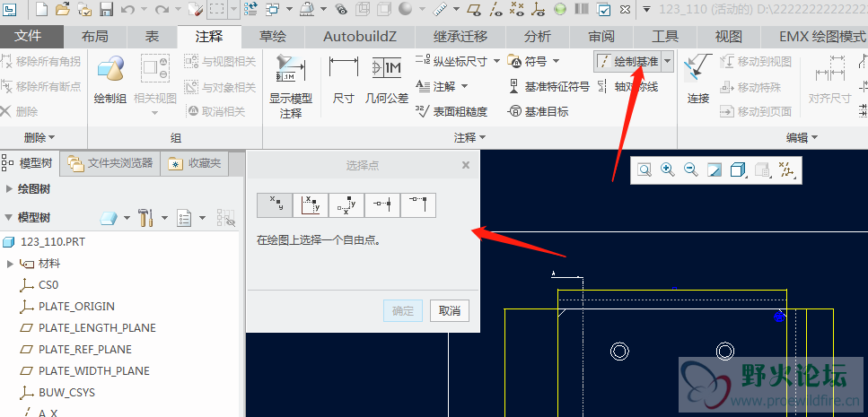Click the Save floppy disk icon
Image resolution: width=868 pixels, height=417 pixels.
pos(106,9)
